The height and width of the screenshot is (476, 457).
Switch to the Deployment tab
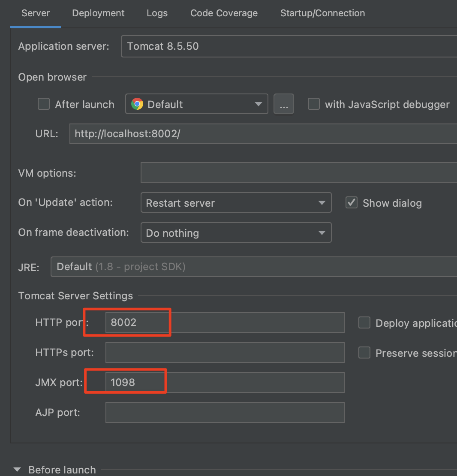(98, 13)
